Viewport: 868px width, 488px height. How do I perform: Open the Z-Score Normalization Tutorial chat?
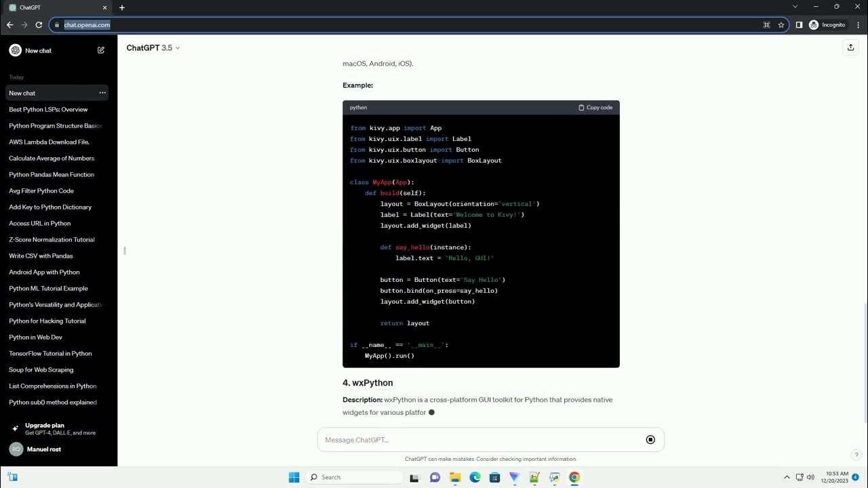tap(57, 239)
